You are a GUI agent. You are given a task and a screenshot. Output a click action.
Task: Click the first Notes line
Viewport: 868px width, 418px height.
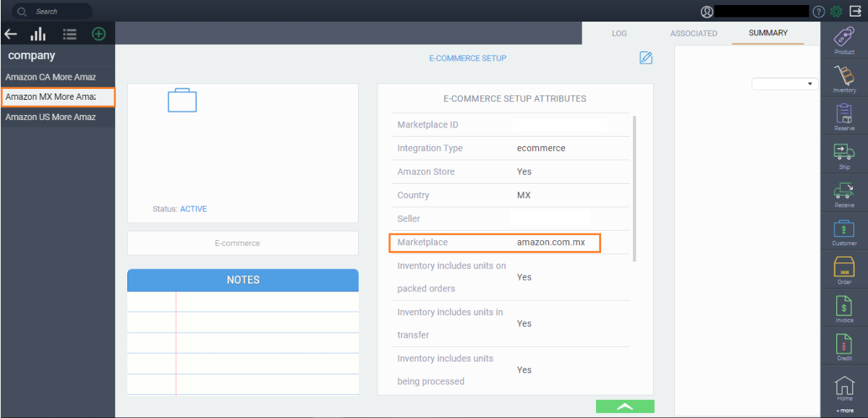coord(243,302)
